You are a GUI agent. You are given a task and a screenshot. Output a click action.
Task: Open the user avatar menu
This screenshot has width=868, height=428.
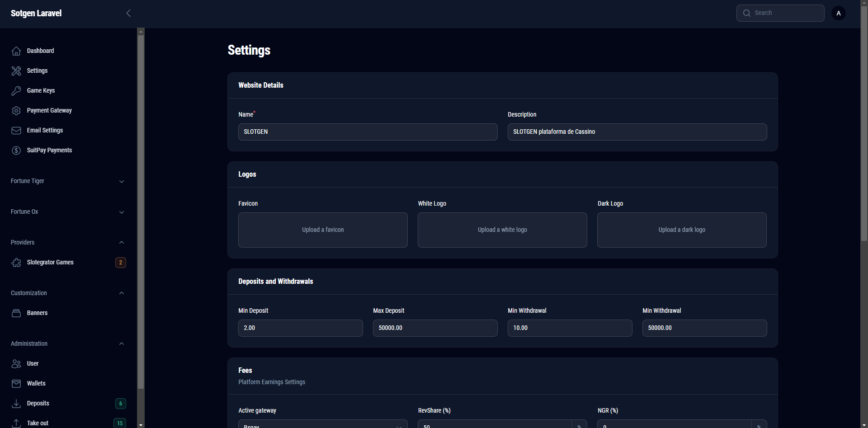pos(838,13)
